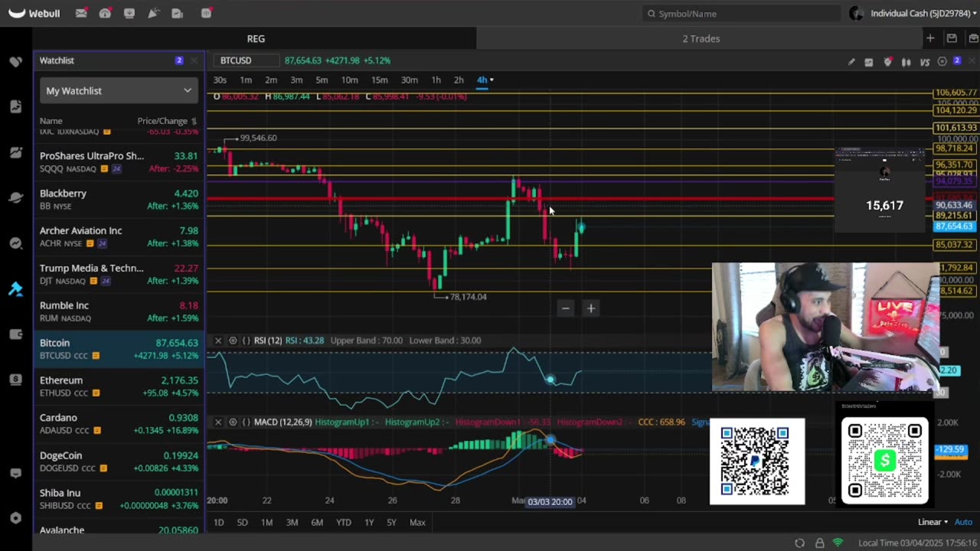Open the VS compare symbols tool
The width and height of the screenshot is (980, 551).
[925, 61]
